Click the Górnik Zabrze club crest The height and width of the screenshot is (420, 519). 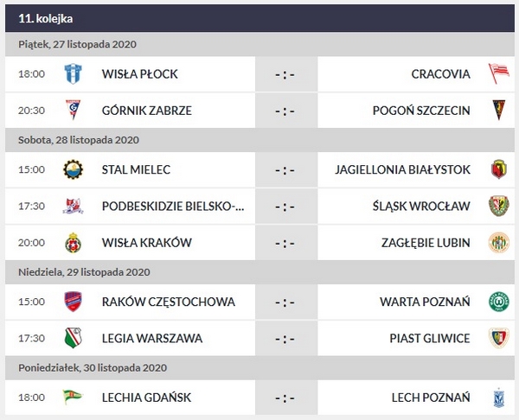pos(73,111)
